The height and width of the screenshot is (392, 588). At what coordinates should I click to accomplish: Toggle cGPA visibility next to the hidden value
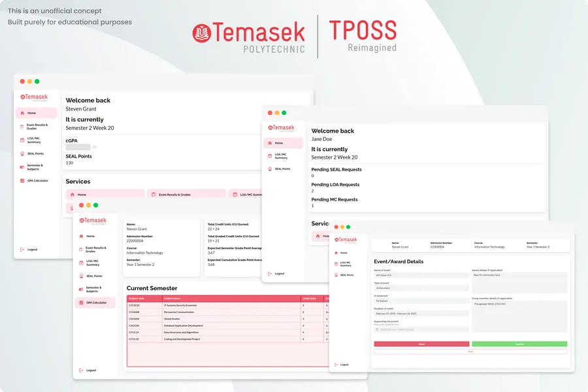(x=96, y=147)
